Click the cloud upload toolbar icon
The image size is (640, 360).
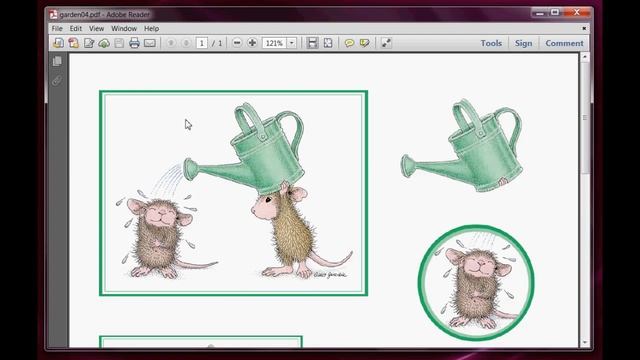(104, 43)
